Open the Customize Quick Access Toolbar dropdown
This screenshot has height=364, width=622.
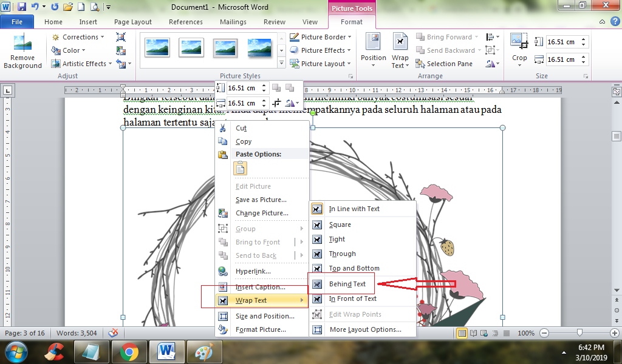[108, 7]
